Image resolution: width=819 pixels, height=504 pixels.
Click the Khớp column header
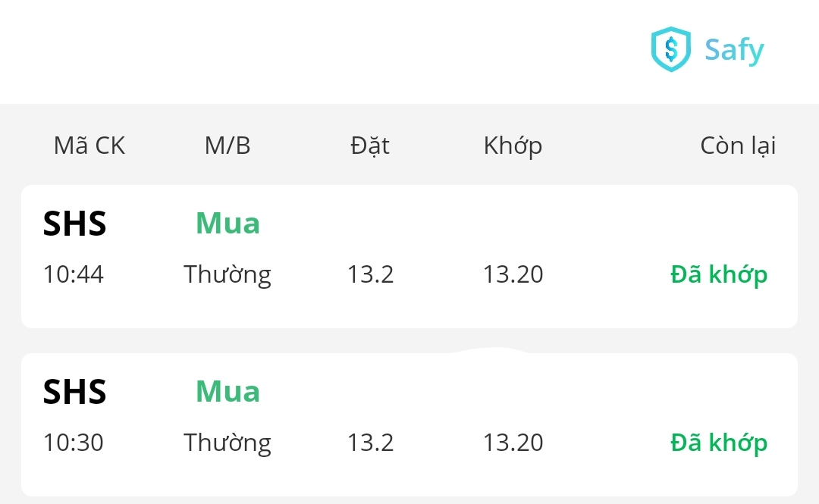[513, 146]
